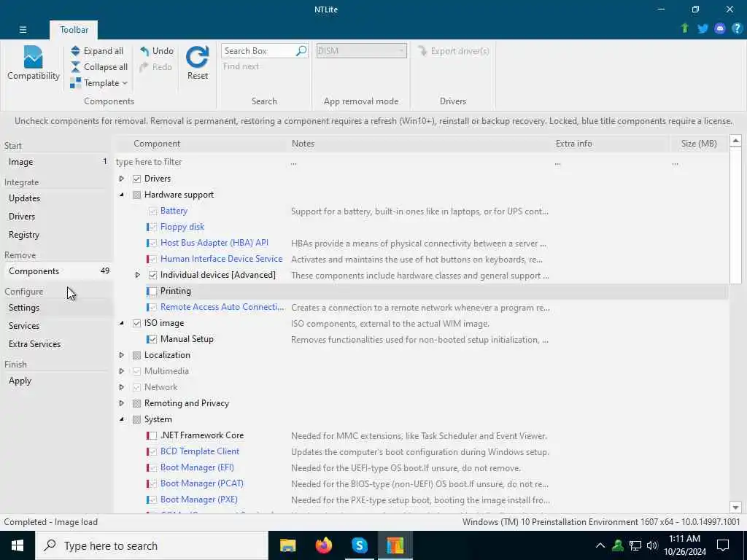Click Find next

click(x=241, y=66)
